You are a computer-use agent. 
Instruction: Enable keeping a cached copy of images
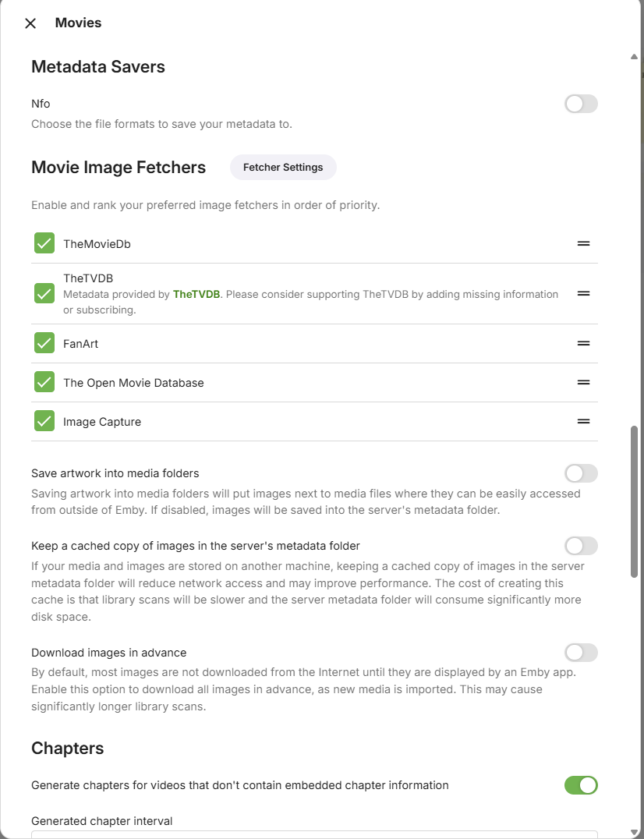(x=581, y=546)
